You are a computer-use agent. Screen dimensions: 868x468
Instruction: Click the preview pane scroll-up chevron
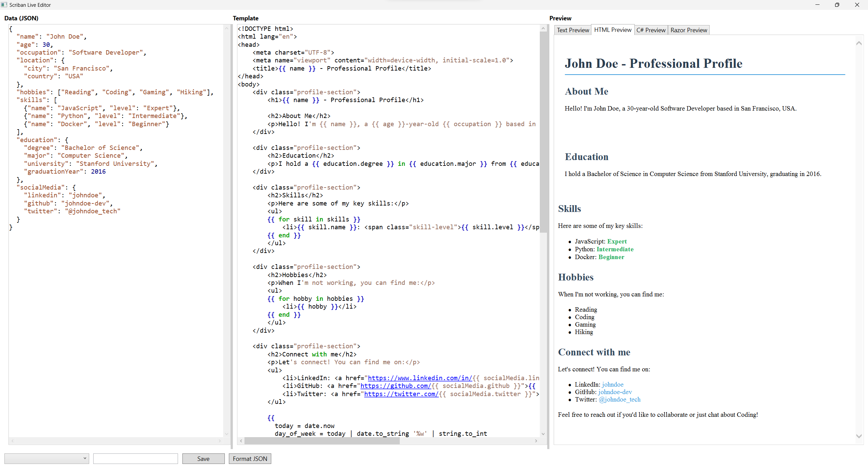coord(859,43)
